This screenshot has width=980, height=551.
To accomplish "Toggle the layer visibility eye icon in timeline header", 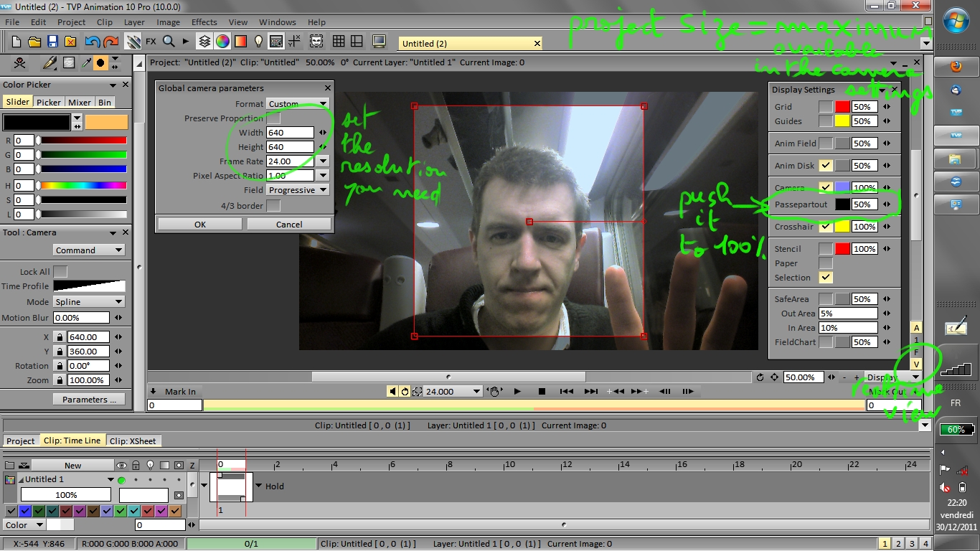I will coord(121,465).
